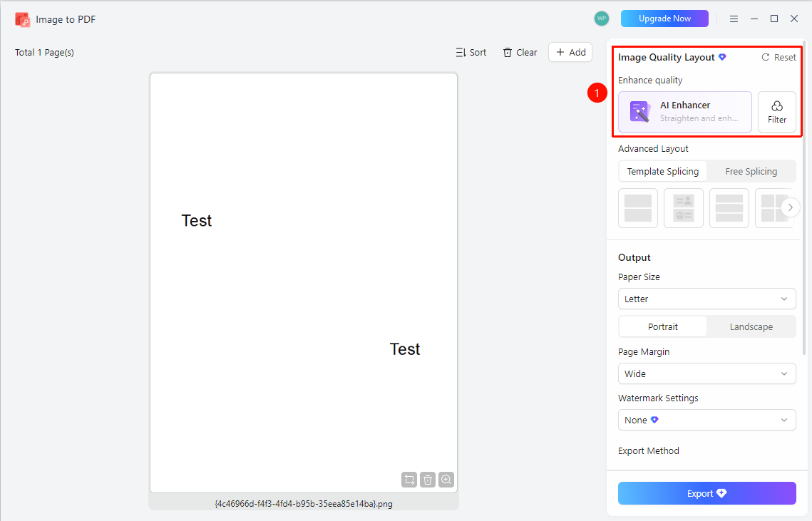Viewport: 812px width, 521px height.
Task: Open the Watermark Settings dropdown
Action: (707, 420)
